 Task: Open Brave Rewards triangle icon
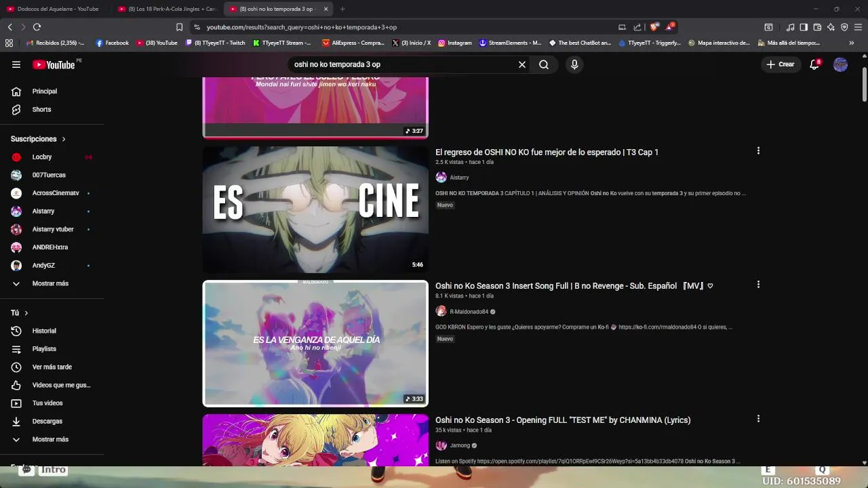669,27
